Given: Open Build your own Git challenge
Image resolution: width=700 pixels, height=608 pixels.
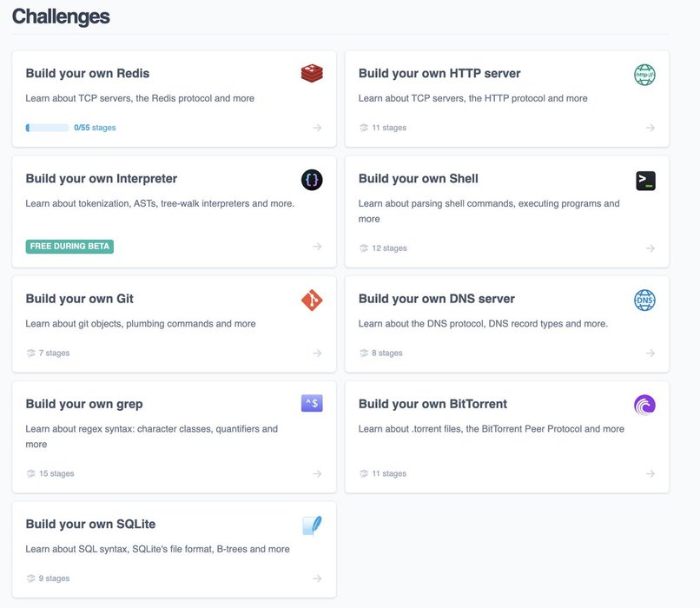Looking at the screenshot, I should [79, 299].
